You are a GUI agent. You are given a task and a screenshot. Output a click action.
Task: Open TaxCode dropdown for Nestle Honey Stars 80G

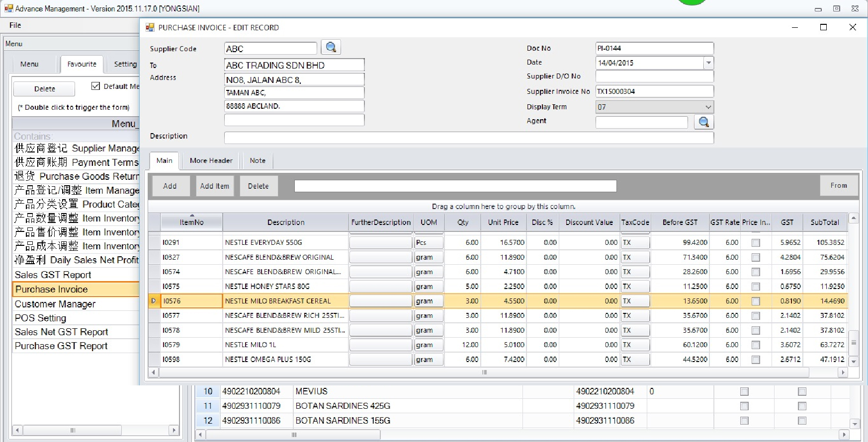pos(635,287)
